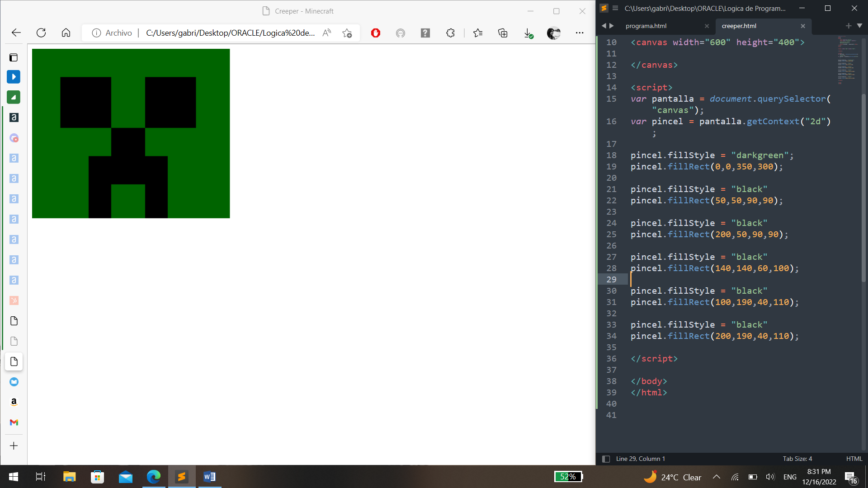Click the address bar URL field
This screenshot has height=488, width=868.
tap(230, 33)
